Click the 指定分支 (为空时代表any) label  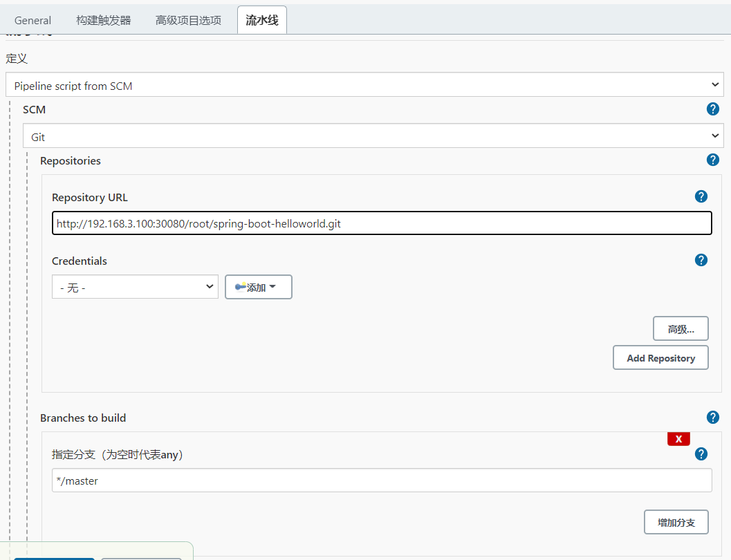coord(117,455)
